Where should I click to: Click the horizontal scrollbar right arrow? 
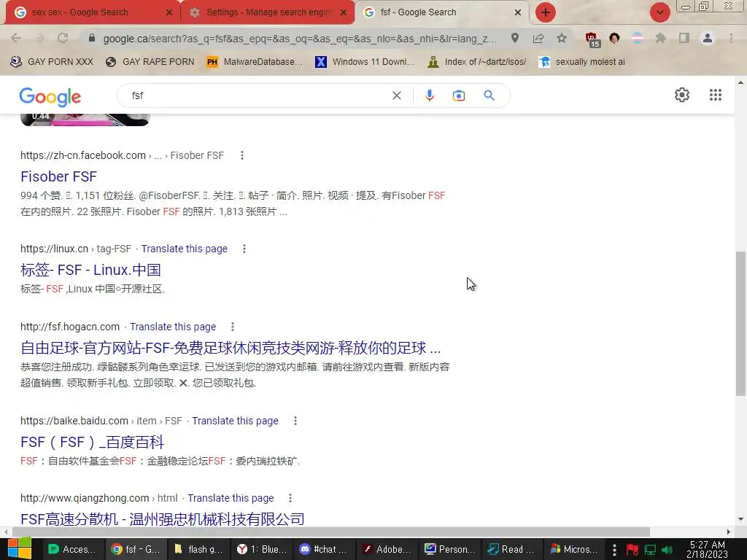click(x=729, y=532)
